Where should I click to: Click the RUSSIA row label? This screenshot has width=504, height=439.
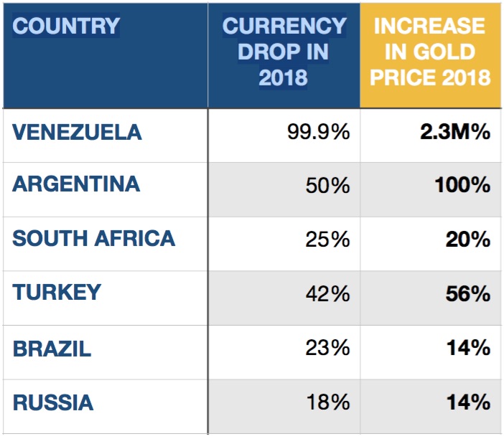pos(53,402)
